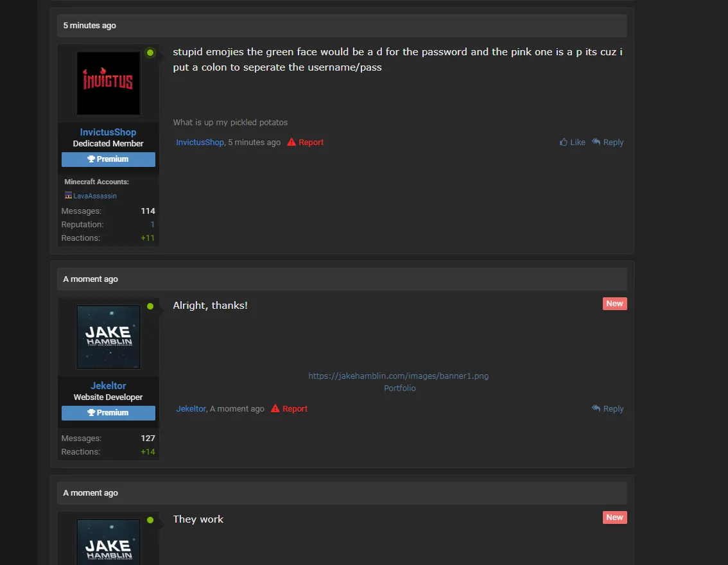Open Jekeltor's Jake Hamblin avatar
The width and height of the screenshot is (728, 565).
(x=108, y=337)
